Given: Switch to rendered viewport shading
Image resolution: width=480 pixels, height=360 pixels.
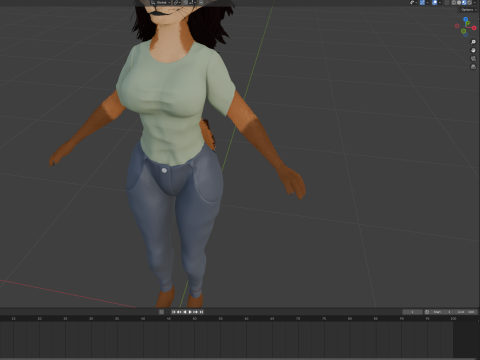Looking at the screenshot, I should click(x=470, y=2).
